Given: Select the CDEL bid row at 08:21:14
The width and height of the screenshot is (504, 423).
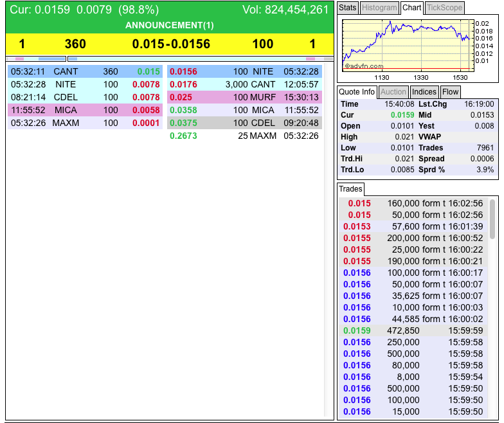Looking at the screenshot, I should [85, 97].
